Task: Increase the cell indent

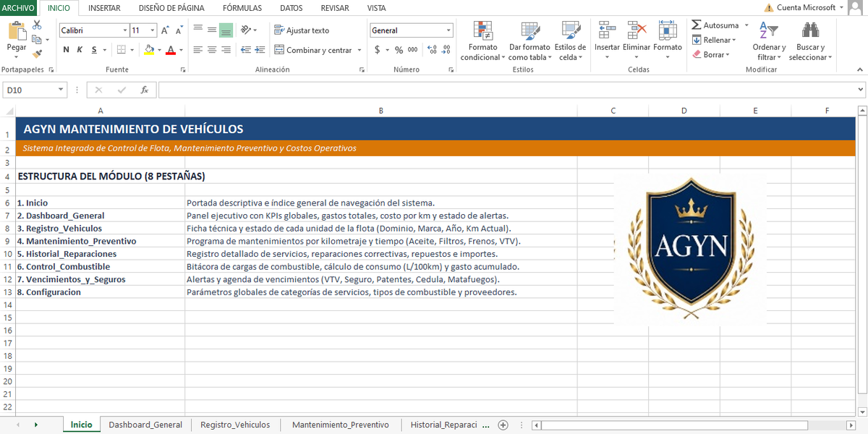Action: point(260,50)
